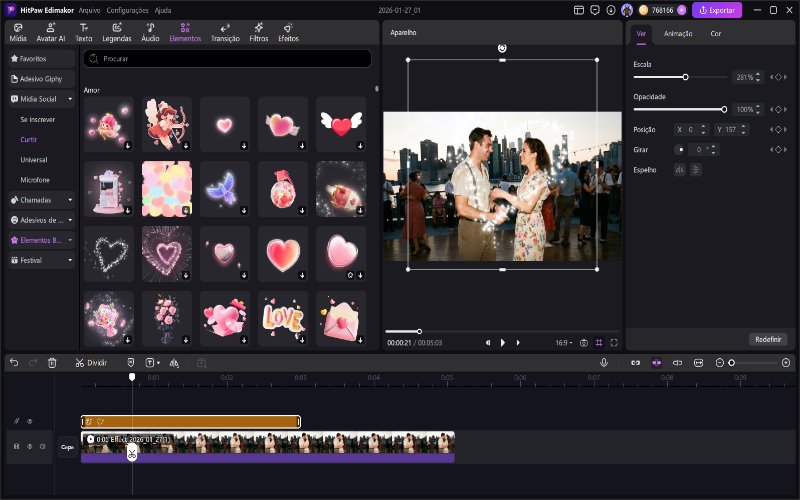The width and height of the screenshot is (800, 500).
Task: Click the Girar rotation dial
Action: tap(680, 149)
